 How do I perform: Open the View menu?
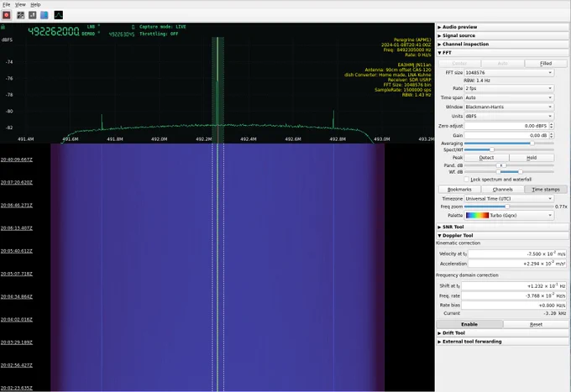coord(20,4)
